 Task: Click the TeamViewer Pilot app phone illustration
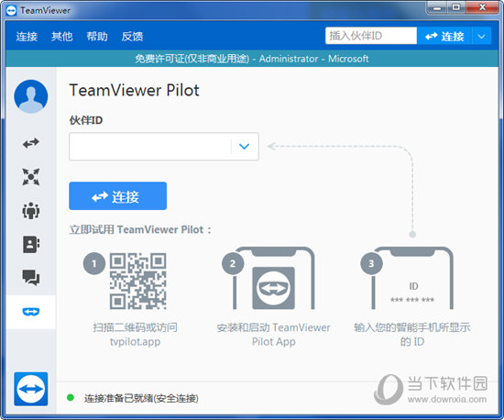coord(274,279)
